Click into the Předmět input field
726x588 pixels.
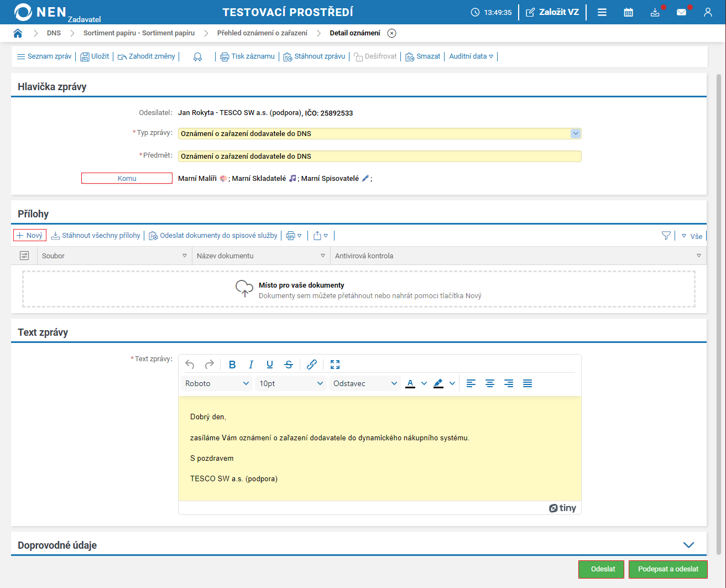tap(379, 157)
